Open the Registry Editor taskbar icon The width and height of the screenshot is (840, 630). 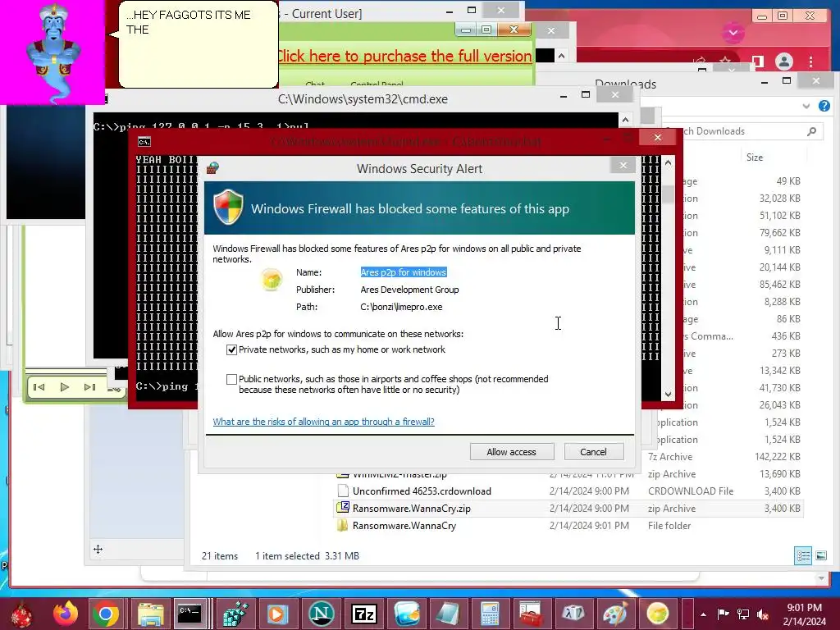click(x=235, y=614)
